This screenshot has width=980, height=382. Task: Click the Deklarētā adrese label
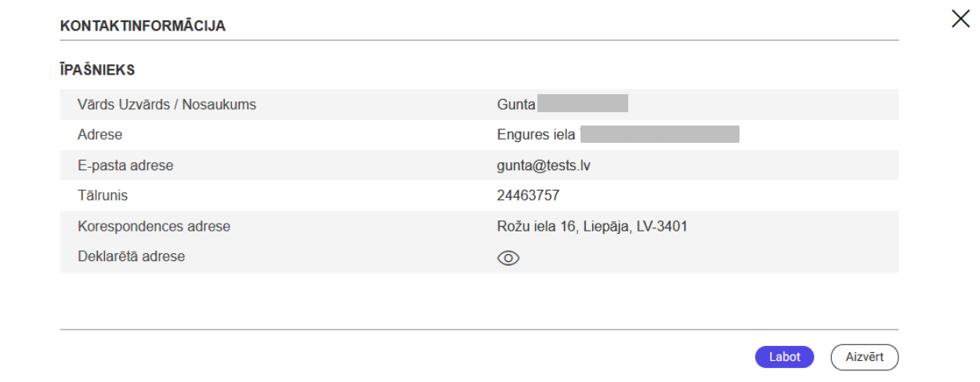click(131, 256)
